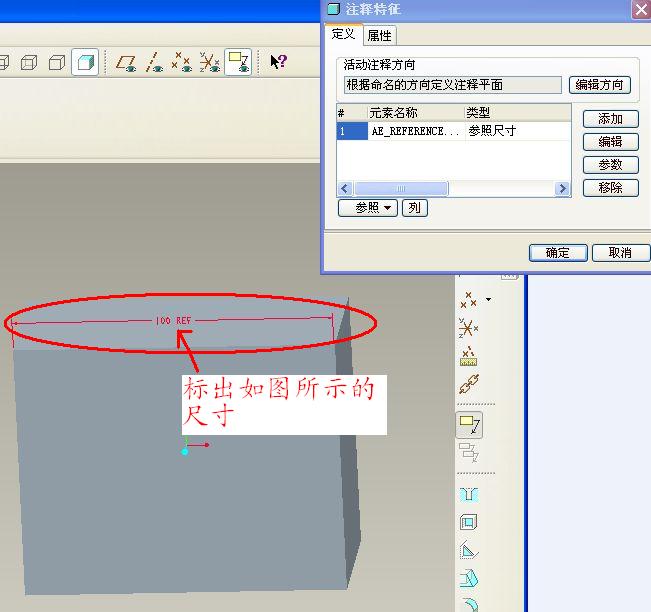Close the 注释特征 dialog

coord(641,9)
